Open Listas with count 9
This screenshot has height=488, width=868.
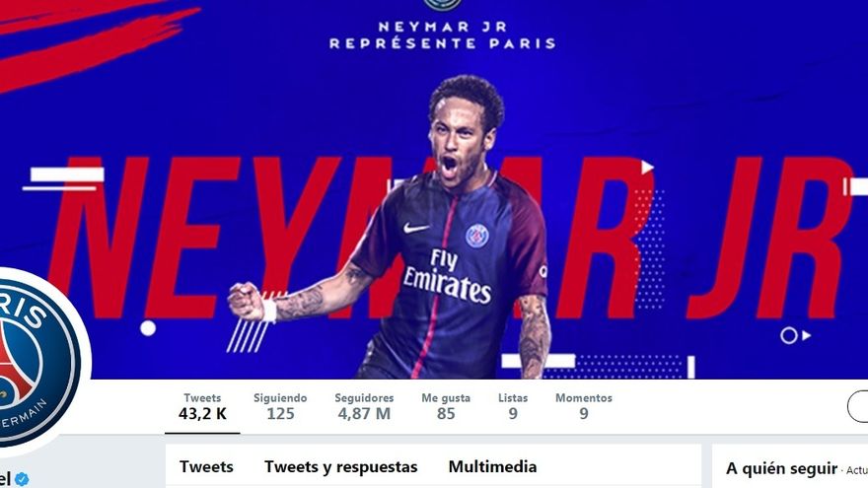513,406
